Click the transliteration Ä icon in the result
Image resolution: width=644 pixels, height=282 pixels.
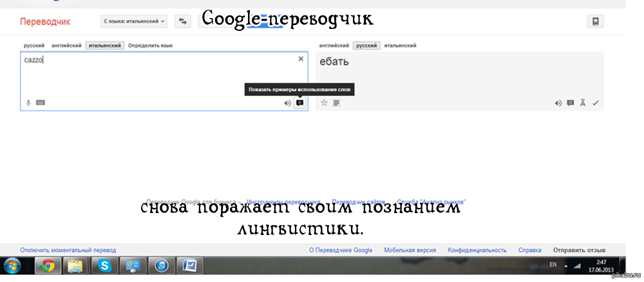click(583, 103)
